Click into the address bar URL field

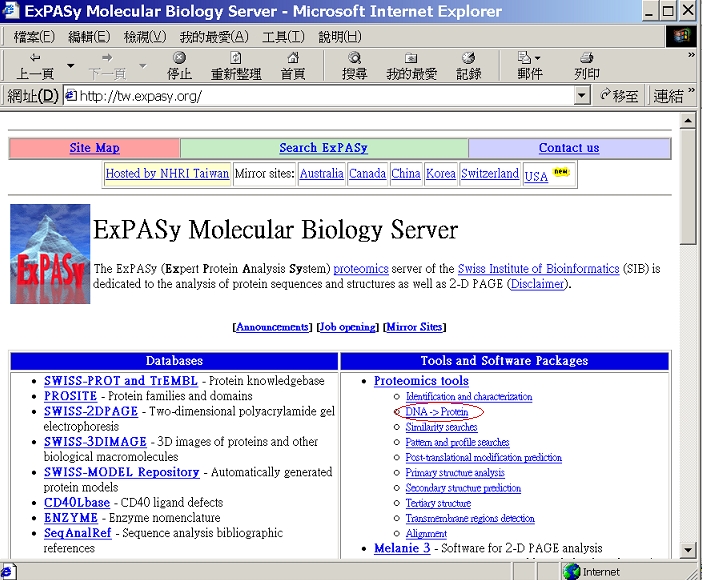[x=320, y=96]
